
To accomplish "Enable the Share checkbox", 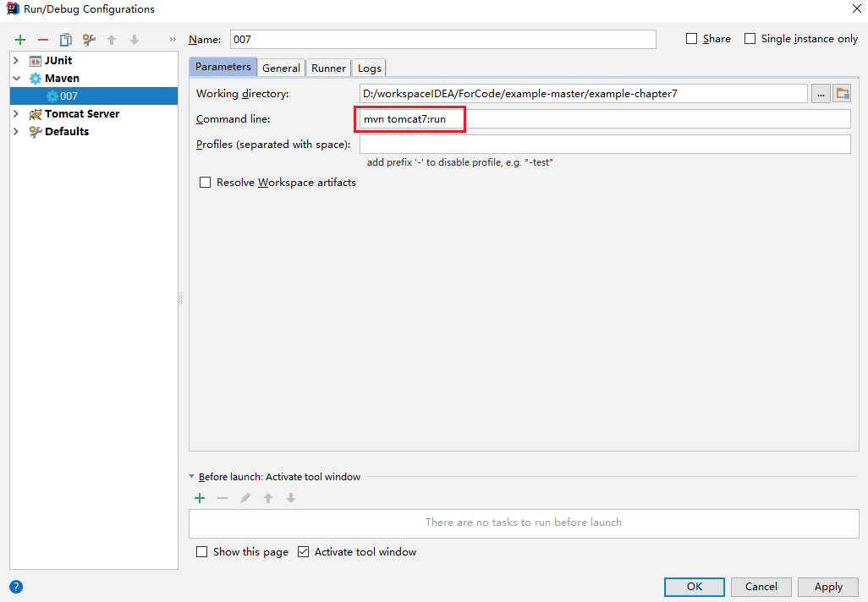I will 691,38.
